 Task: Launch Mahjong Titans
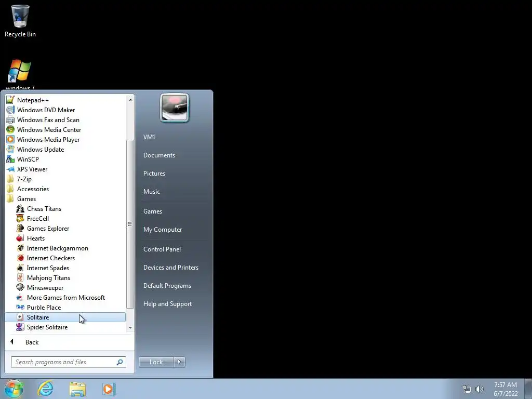click(65, 277)
